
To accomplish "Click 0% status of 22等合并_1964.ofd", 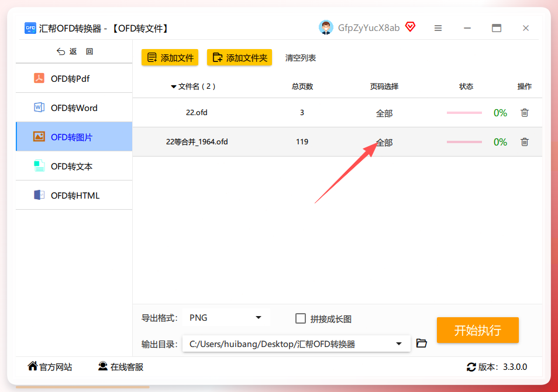I will [500, 142].
